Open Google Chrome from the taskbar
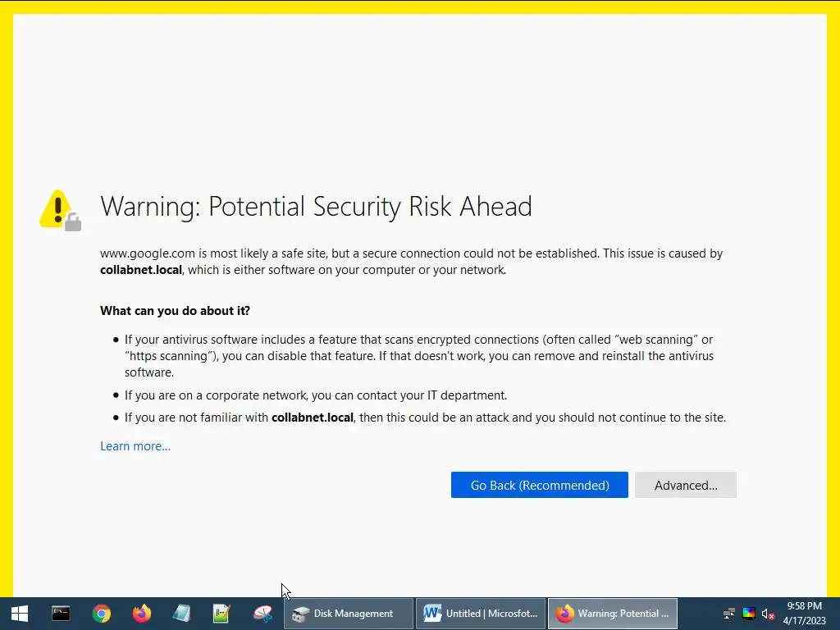 [x=101, y=614]
